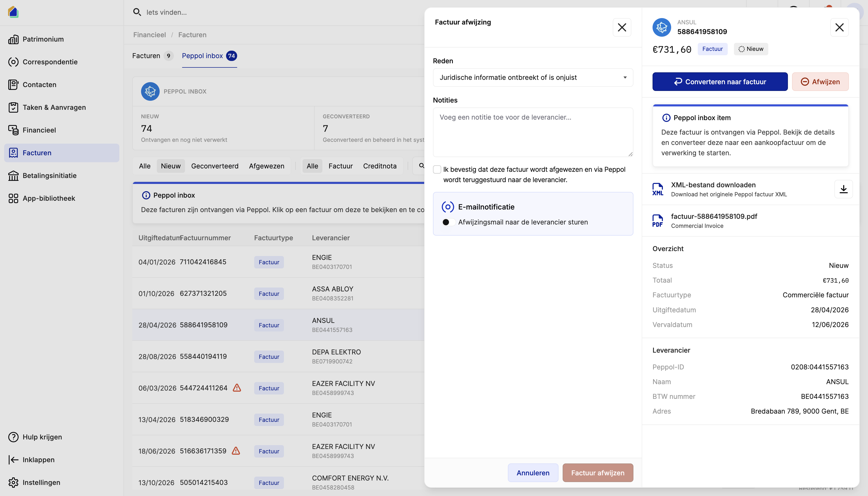Enable Afwijzingsmail naar de leverancier toggle
Screen dimensions: 868x496
coord(448,222)
